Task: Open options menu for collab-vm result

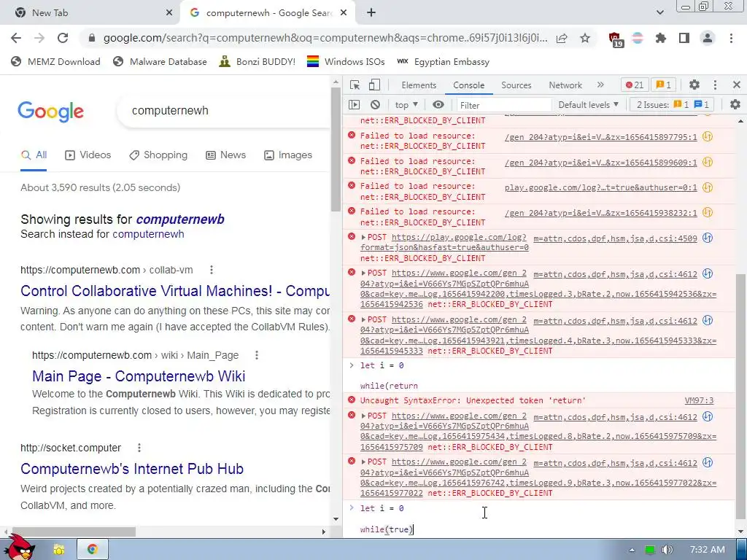Action: [x=212, y=270]
